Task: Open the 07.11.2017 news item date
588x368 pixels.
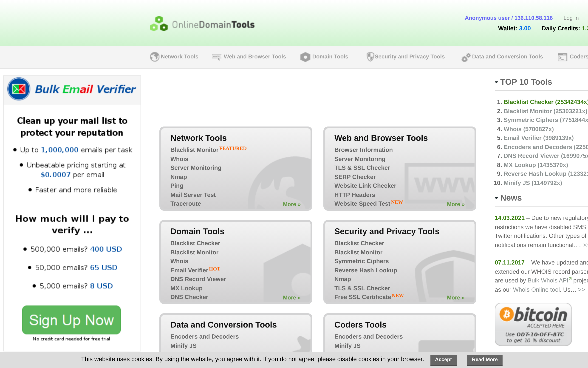Action: click(x=509, y=263)
